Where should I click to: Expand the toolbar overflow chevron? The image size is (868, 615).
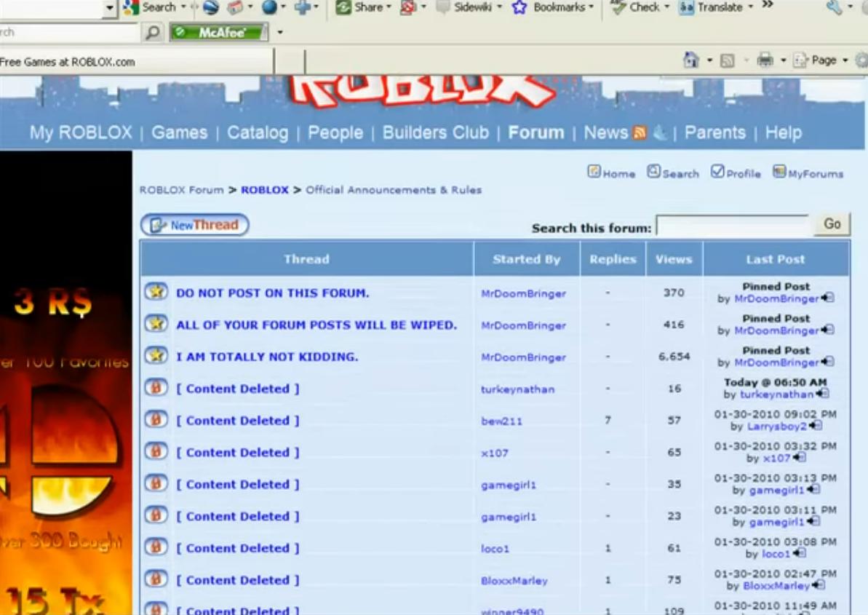point(768,5)
